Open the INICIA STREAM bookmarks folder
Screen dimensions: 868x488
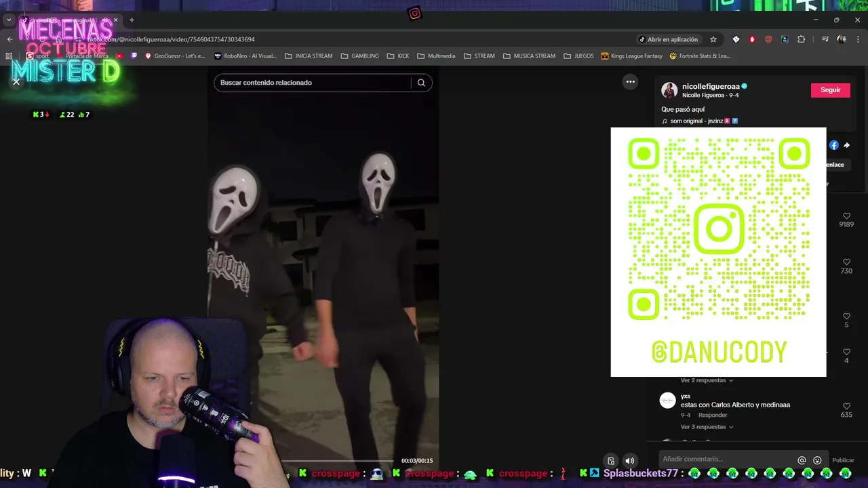[x=309, y=56]
